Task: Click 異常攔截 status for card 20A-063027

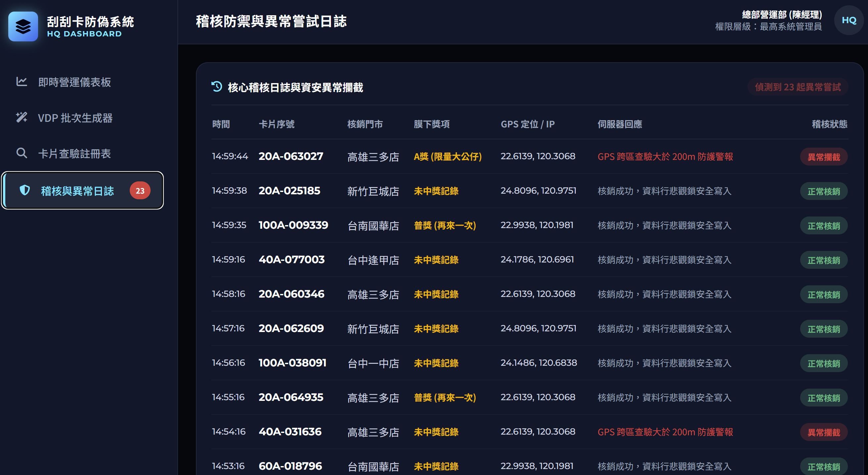Action: click(824, 157)
